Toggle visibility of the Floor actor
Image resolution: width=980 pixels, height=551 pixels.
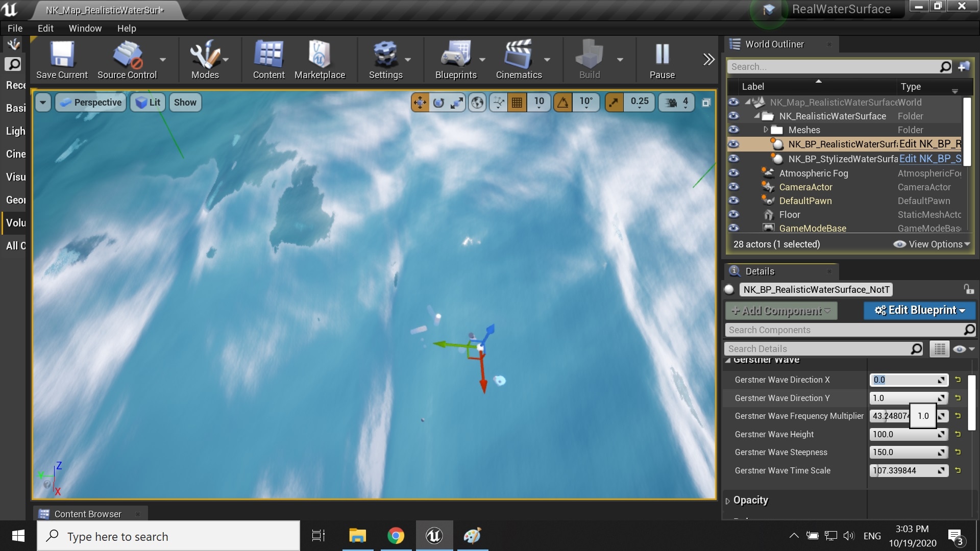coord(734,215)
